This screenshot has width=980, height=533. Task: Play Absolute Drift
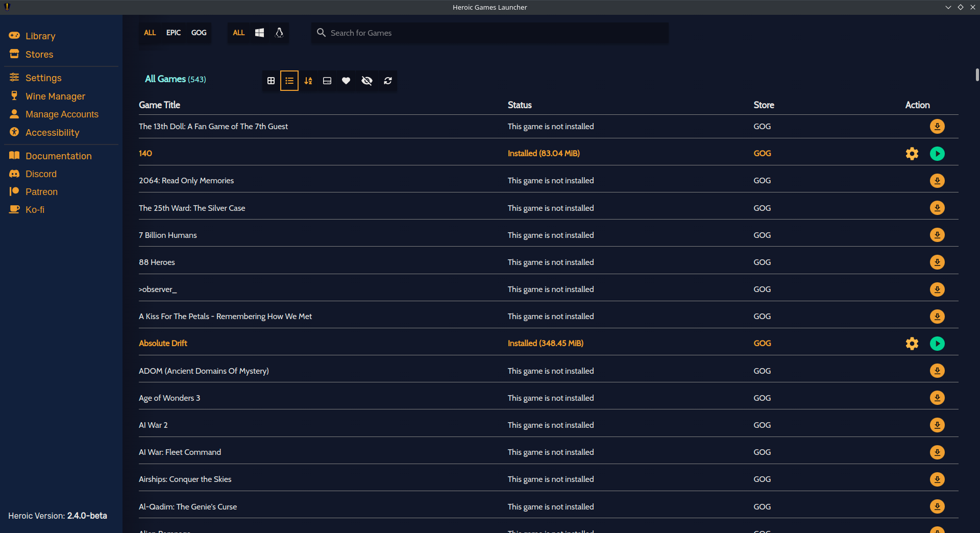(x=937, y=344)
